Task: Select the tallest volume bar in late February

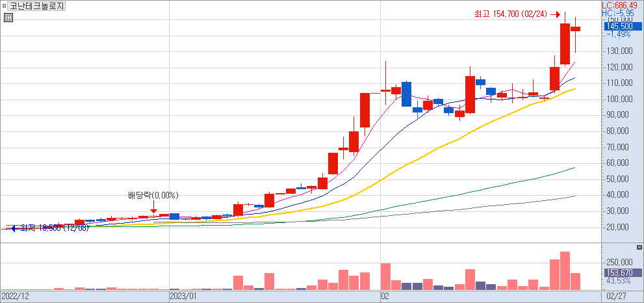Action: tap(565, 270)
